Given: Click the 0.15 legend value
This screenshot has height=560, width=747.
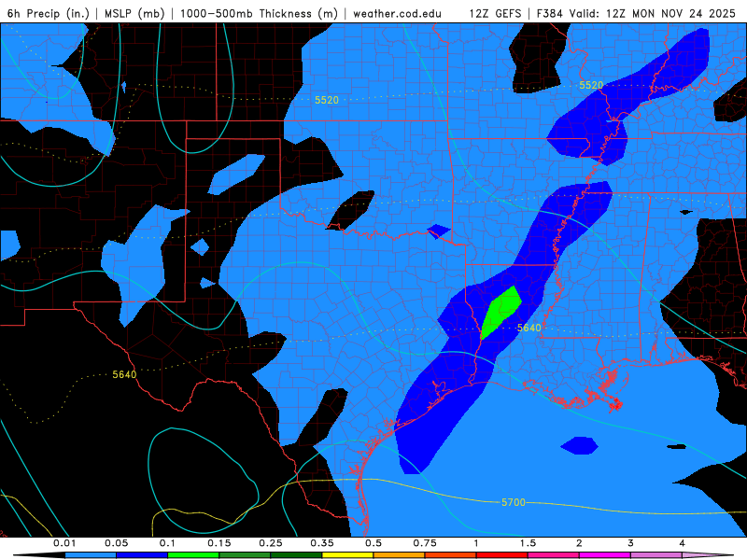Looking at the screenshot, I should [x=219, y=543].
